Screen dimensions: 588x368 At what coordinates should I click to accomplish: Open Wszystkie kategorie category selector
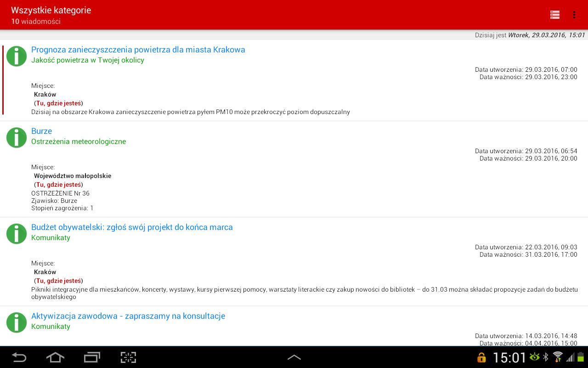coord(51,10)
